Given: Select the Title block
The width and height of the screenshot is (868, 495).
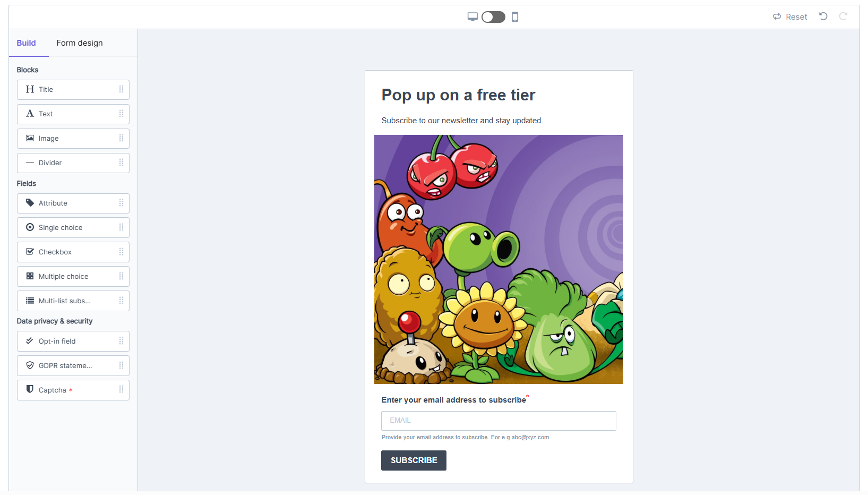Looking at the screenshot, I should click(73, 90).
